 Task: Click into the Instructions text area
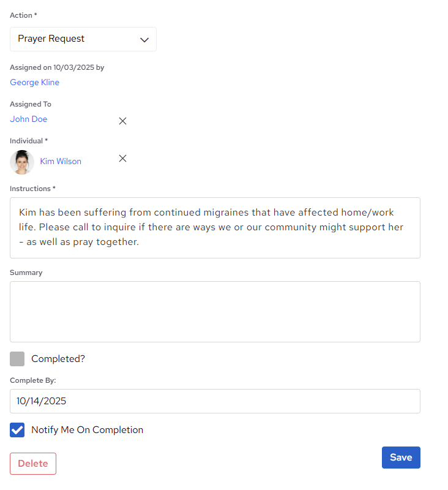215,227
